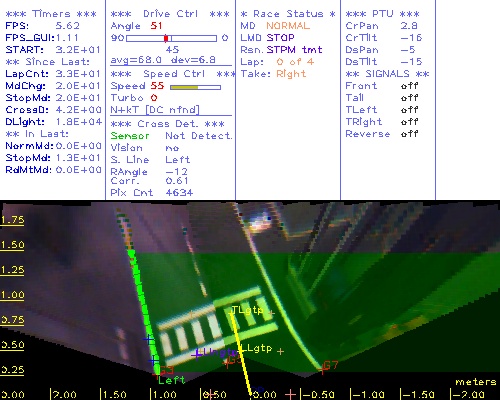
Task: Click the NORMAL mode value
Action: click(x=288, y=26)
